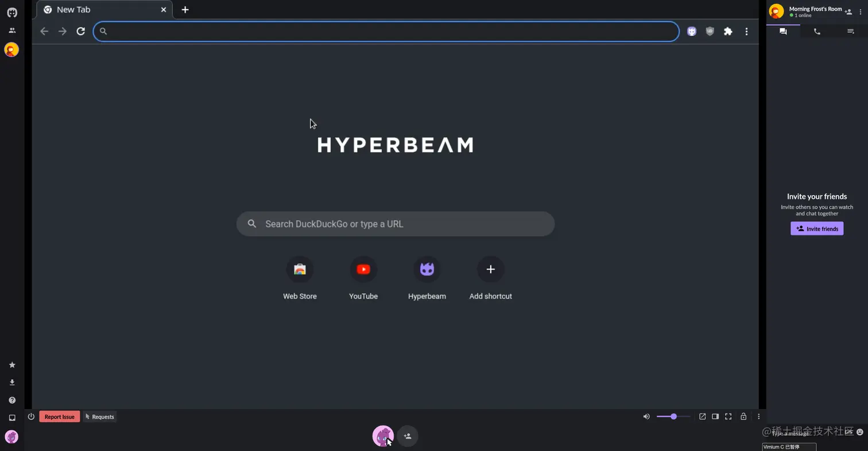Switch to the playlist queue tab
Viewport: 868px width, 451px height.
(x=851, y=32)
